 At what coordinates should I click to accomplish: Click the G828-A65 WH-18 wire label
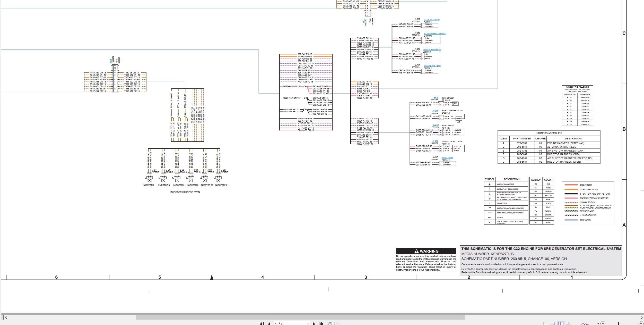(x=291, y=86)
